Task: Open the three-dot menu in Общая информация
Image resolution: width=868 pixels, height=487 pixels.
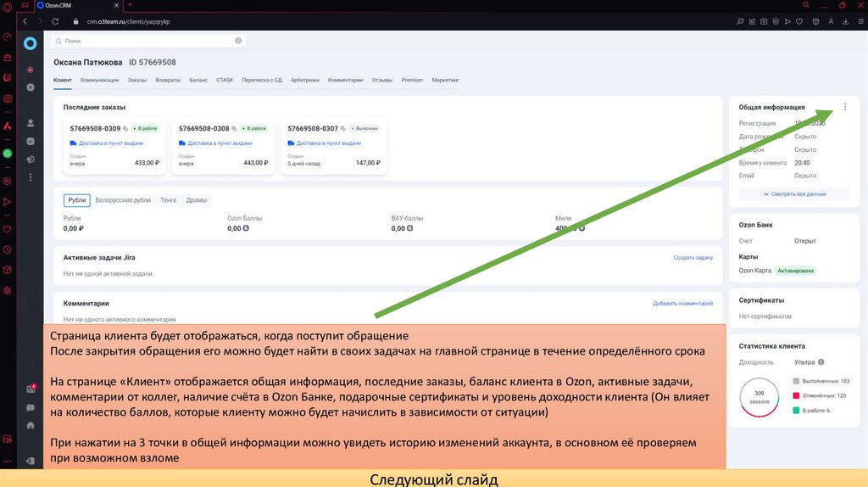Action: click(x=845, y=107)
